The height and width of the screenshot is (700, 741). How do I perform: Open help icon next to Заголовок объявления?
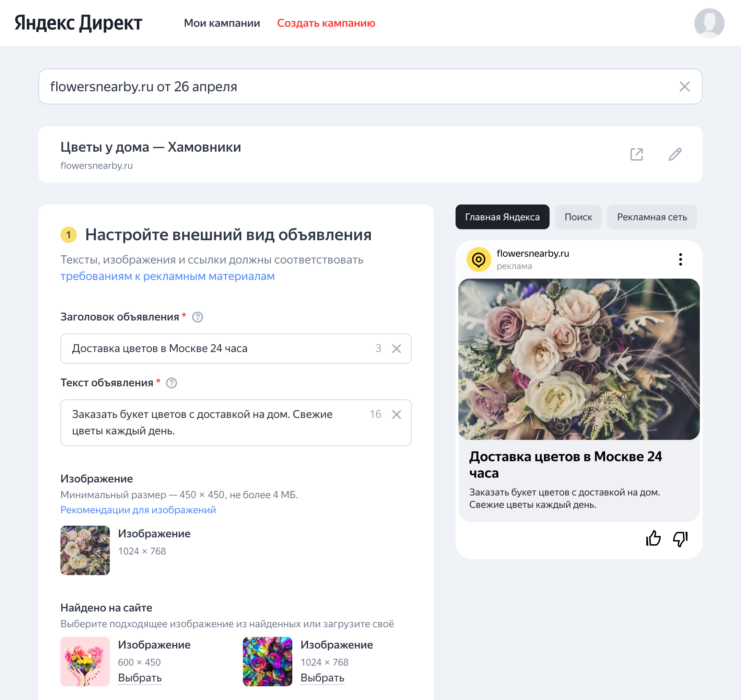tap(197, 317)
